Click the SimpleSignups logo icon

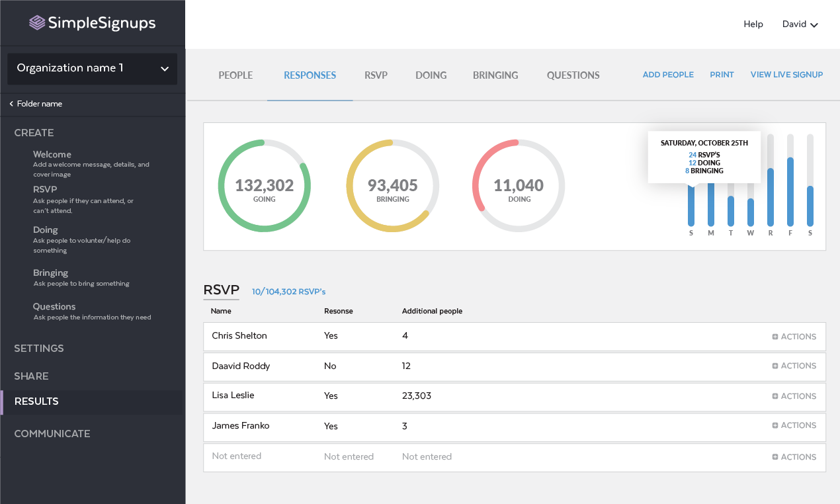(x=38, y=23)
